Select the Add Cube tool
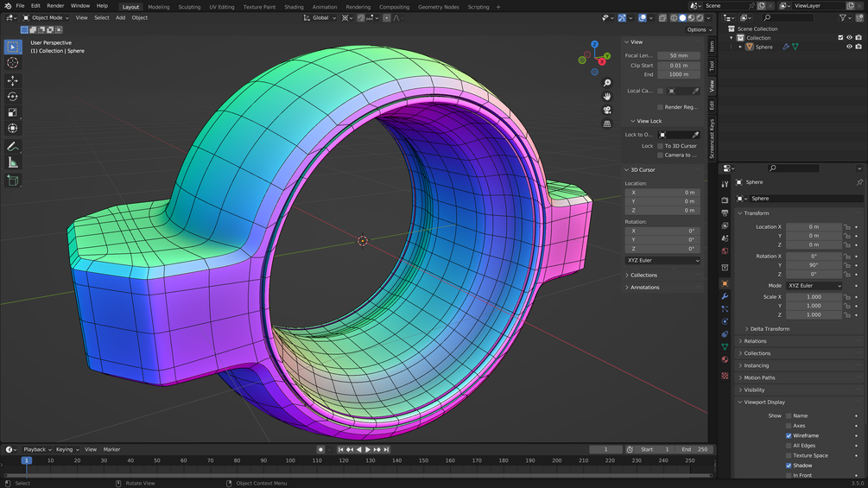 coord(12,181)
